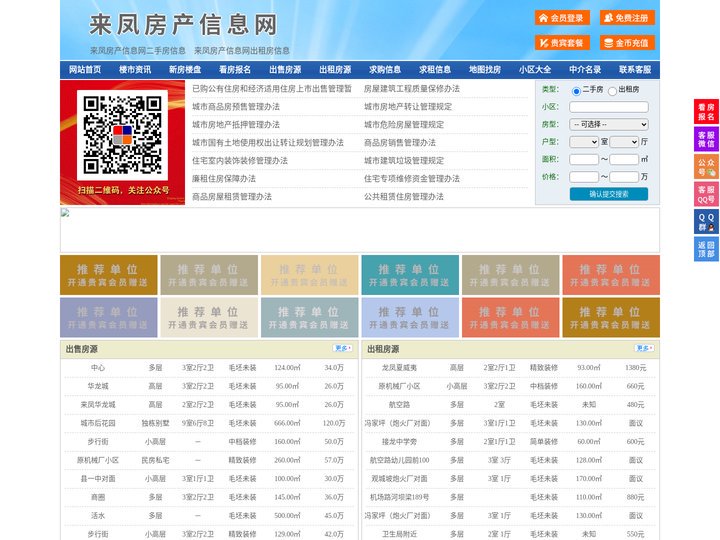Click minimum 面积 input field
This screenshot has width=720, height=540.
[584, 159]
